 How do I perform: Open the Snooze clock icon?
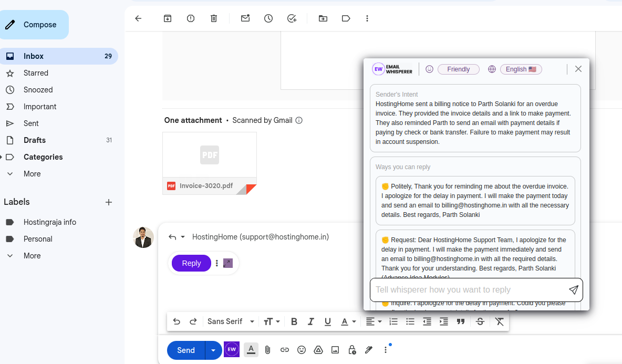coord(268,18)
